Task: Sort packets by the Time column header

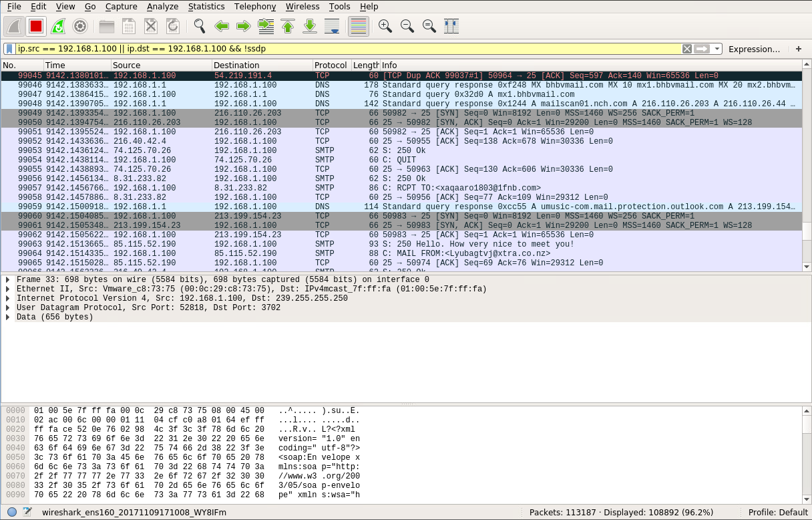Action: (x=77, y=65)
